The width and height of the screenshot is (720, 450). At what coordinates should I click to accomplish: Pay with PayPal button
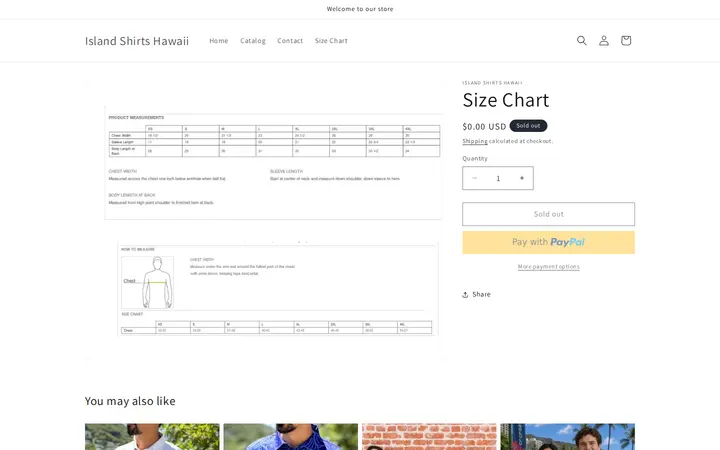[548, 242]
